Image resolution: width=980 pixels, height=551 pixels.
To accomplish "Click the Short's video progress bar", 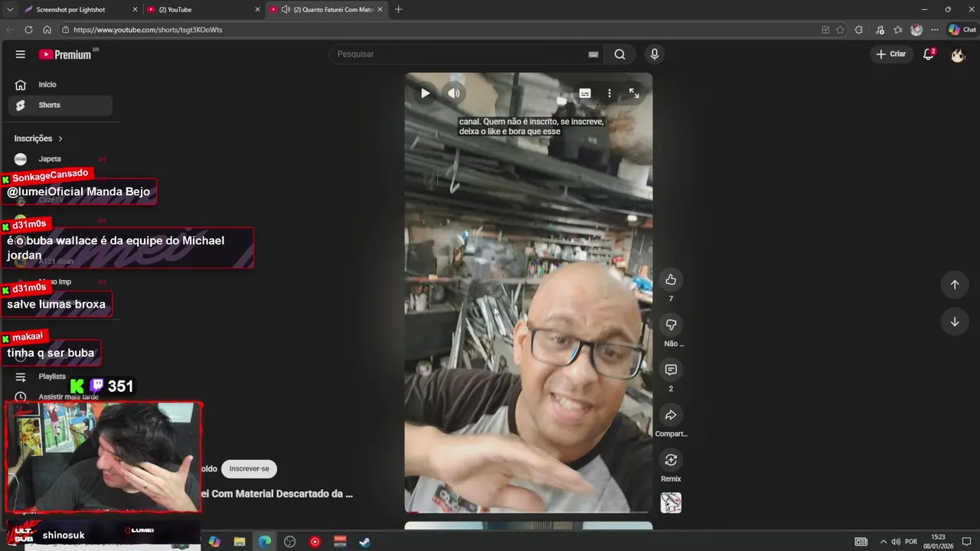I will tap(528, 511).
